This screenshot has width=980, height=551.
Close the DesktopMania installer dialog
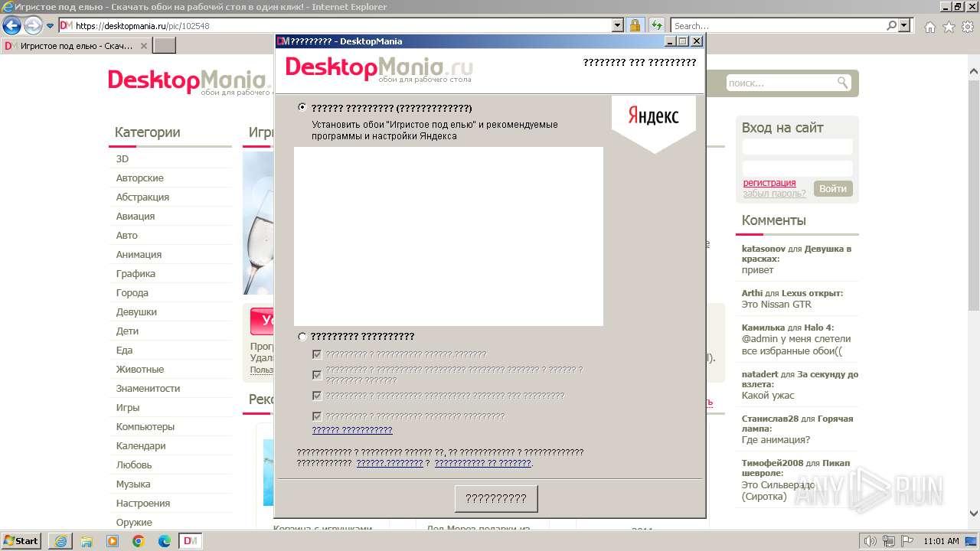point(697,41)
